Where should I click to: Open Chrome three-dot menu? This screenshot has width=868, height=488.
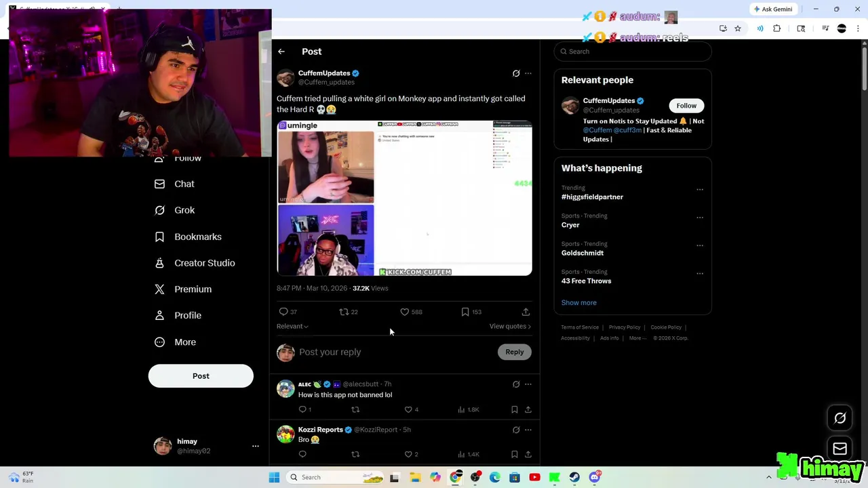859,28
